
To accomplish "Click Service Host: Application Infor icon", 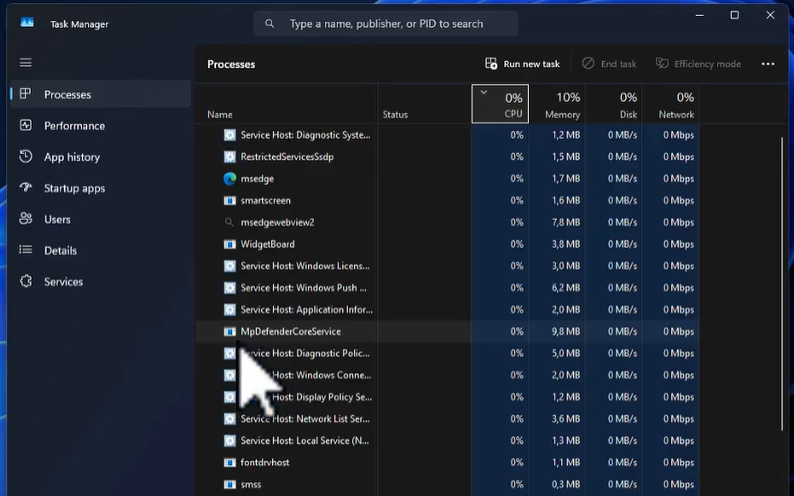I will 230,309.
